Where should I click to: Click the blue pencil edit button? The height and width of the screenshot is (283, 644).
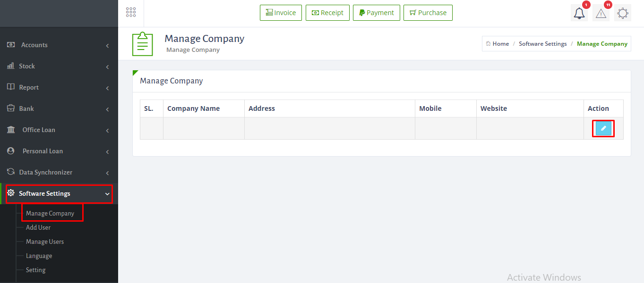click(x=603, y=128)
